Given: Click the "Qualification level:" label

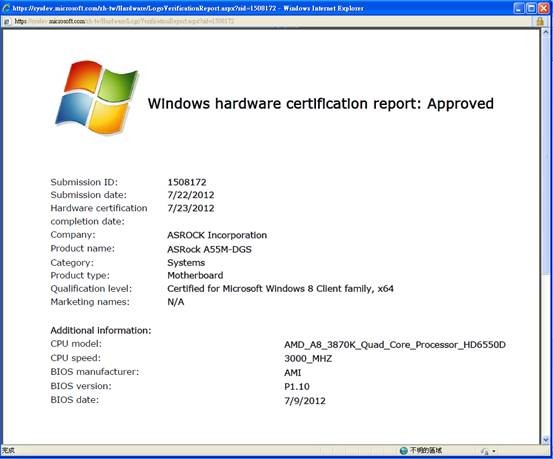Looking at the screenshot, I should (x=91, y=289).
